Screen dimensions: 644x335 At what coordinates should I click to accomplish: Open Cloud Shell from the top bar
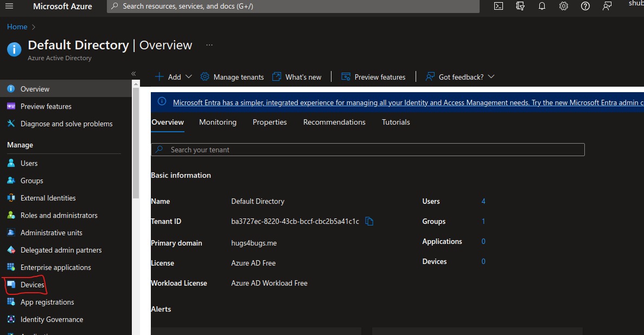[498, 6]
